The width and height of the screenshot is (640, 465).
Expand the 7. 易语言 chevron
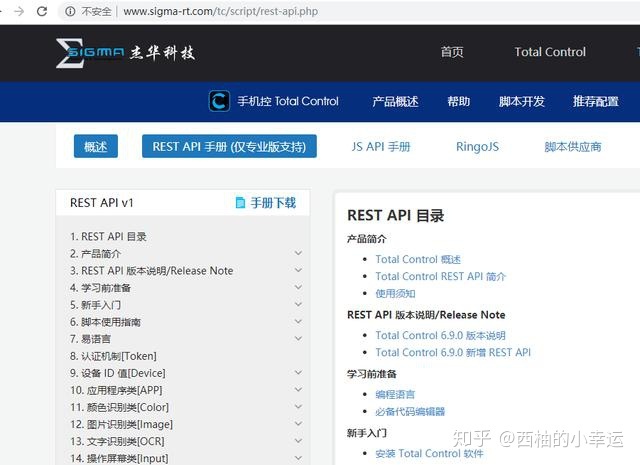click(x=298, y=338)
